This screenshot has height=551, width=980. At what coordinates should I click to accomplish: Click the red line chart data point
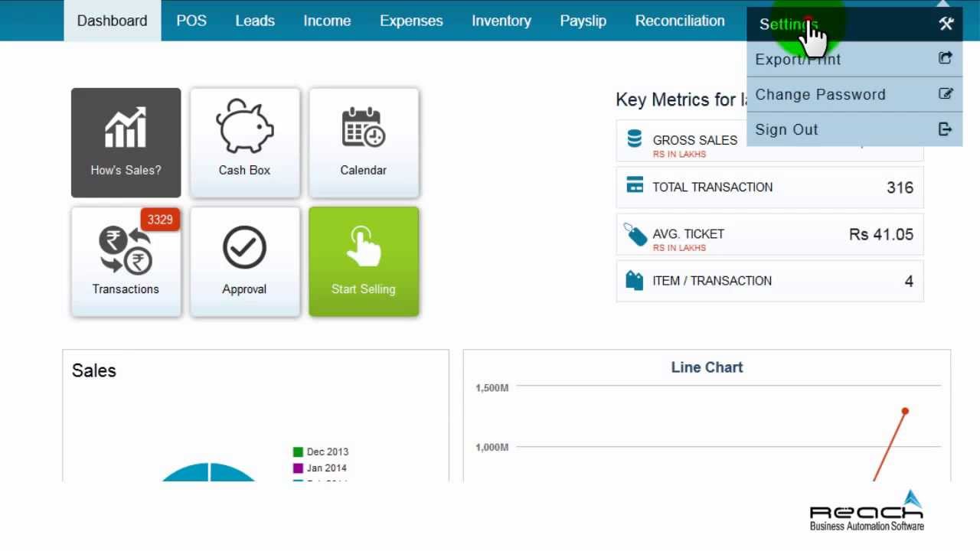point(905,412)
